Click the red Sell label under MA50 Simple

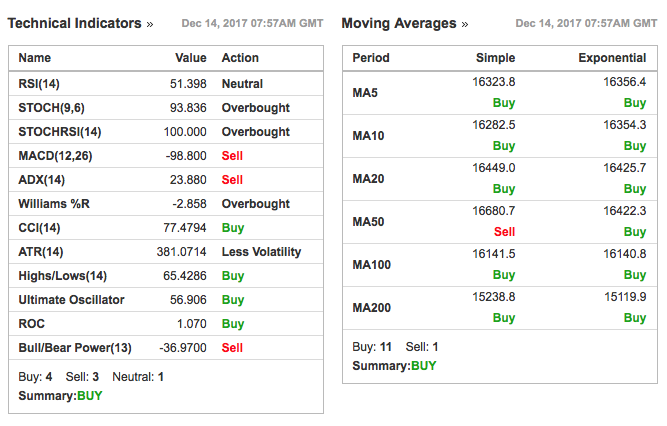tap(504, 231)
